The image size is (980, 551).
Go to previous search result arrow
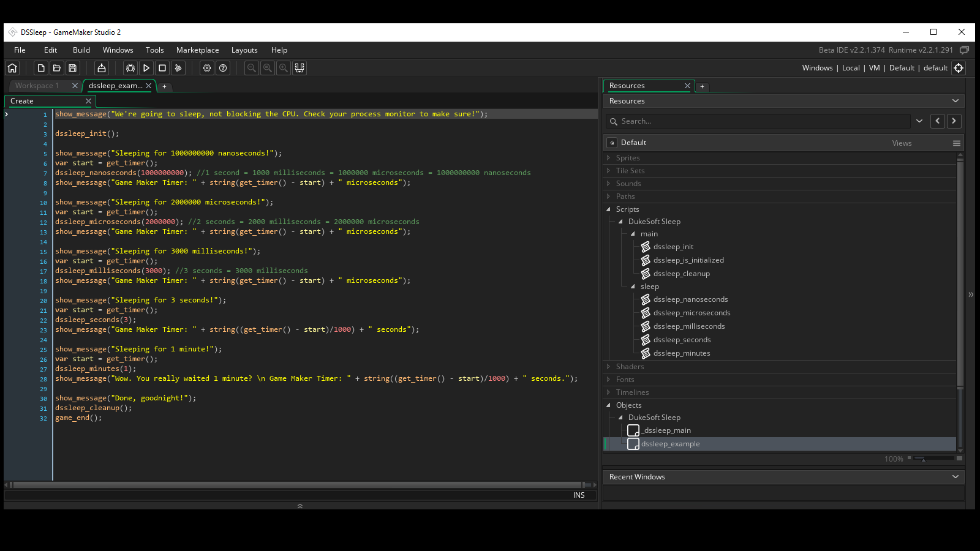coord(938,121)
